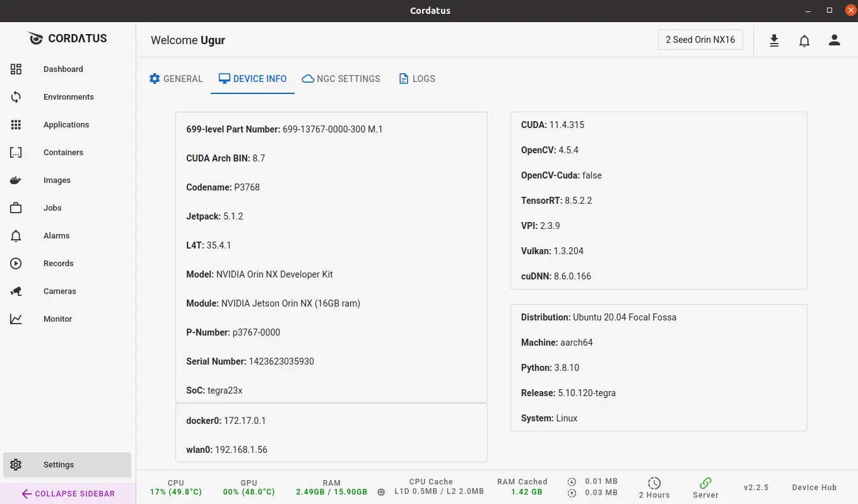The image size is (858, 504).
Task: Click the download icon in the header
Action: point(774,40)
